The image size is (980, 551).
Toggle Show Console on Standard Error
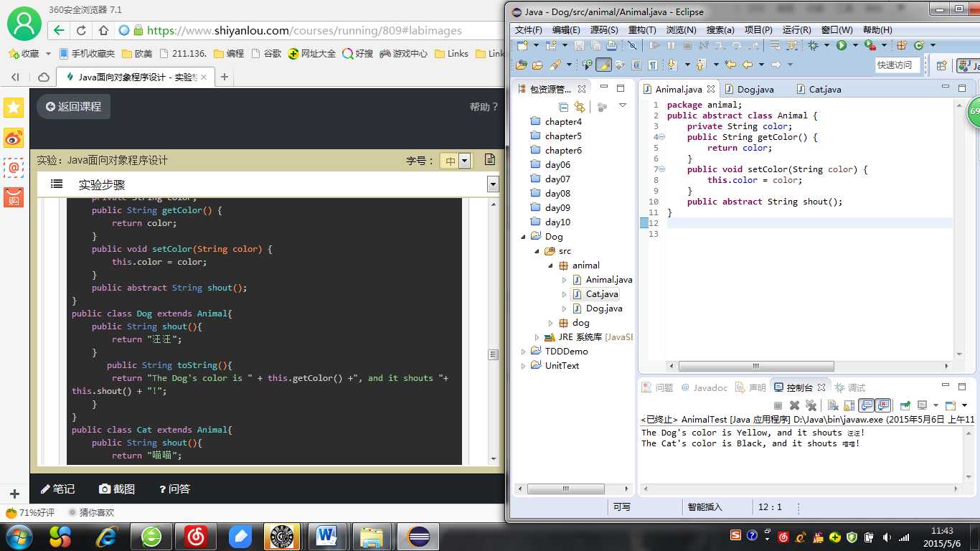(883, 405)
